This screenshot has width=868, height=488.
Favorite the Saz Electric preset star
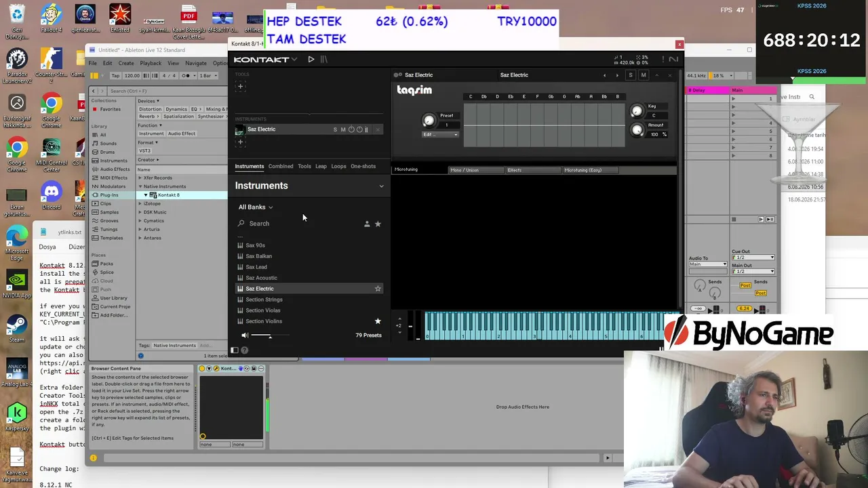tap(378, 289)
